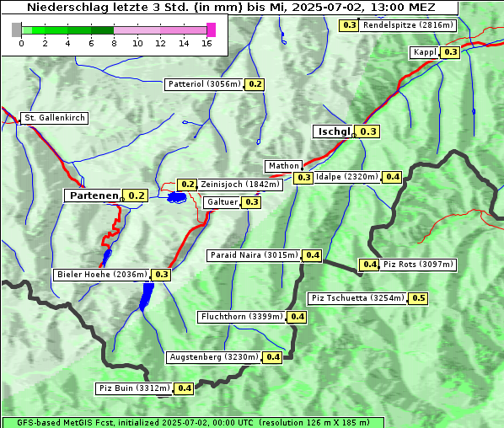Select the Galtuer precipitation value 0.3
504x428 pixels.
point(252,202)
